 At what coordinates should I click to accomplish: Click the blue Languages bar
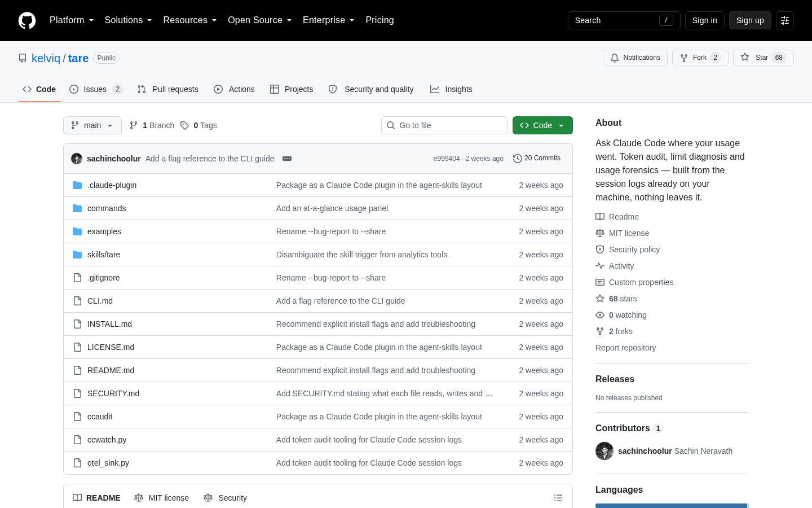coord(671,506)
